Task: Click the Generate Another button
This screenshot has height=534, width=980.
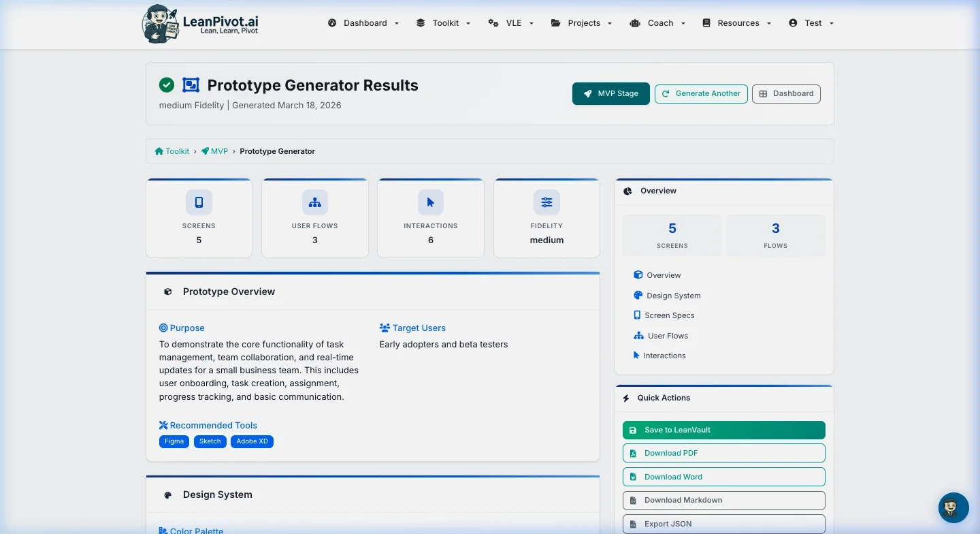Action: [701, 93]
